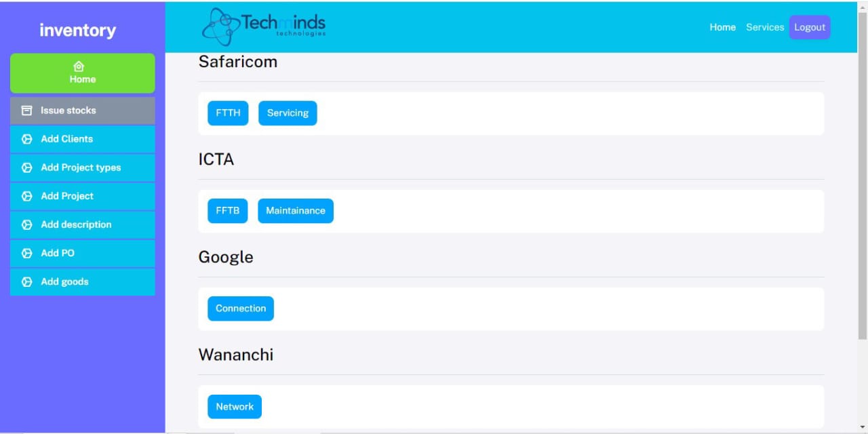Choose FFTB under ICTA

tap(228, 211)
